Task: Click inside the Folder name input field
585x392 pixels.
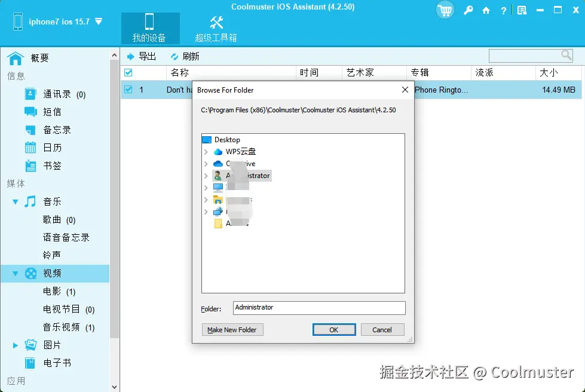Action: point(318,308)
